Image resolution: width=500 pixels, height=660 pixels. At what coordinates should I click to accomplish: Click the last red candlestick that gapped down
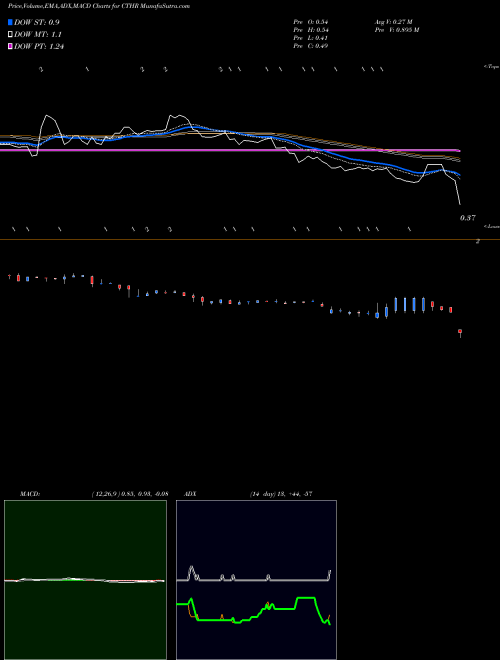(x=460, y=333)
